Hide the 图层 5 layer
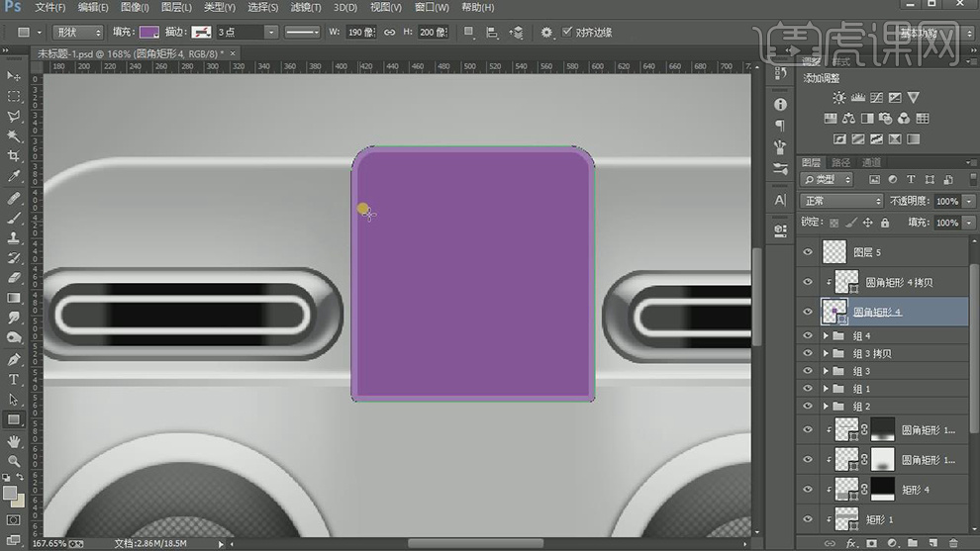The height and width of the screenshot is (551, 980). (808, 252)
